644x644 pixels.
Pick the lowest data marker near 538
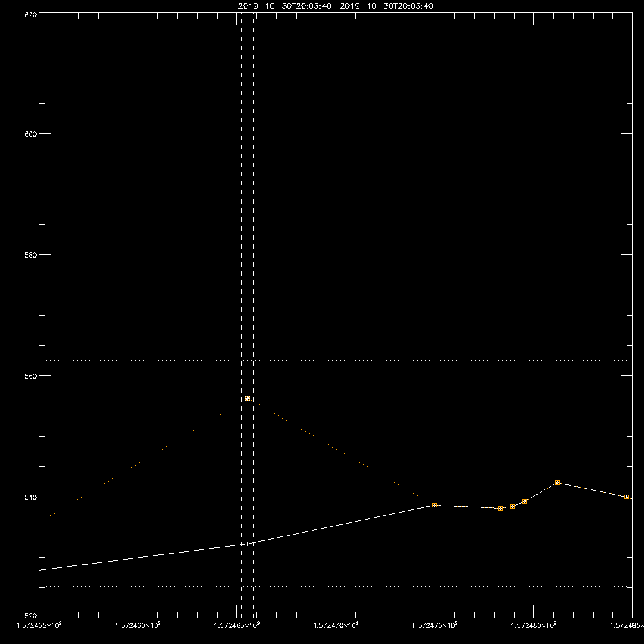(x=500, y=509)
